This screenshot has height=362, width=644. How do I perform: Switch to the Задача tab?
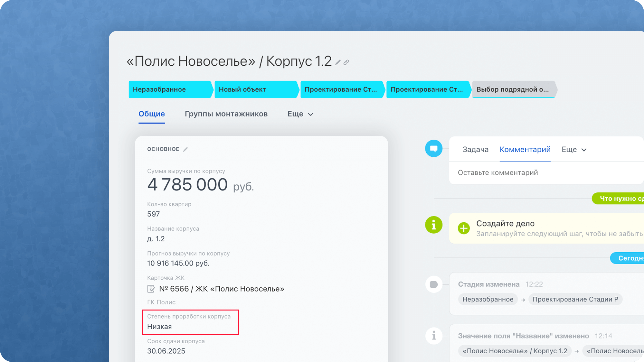pyautogui.click(x=476, y=149)
